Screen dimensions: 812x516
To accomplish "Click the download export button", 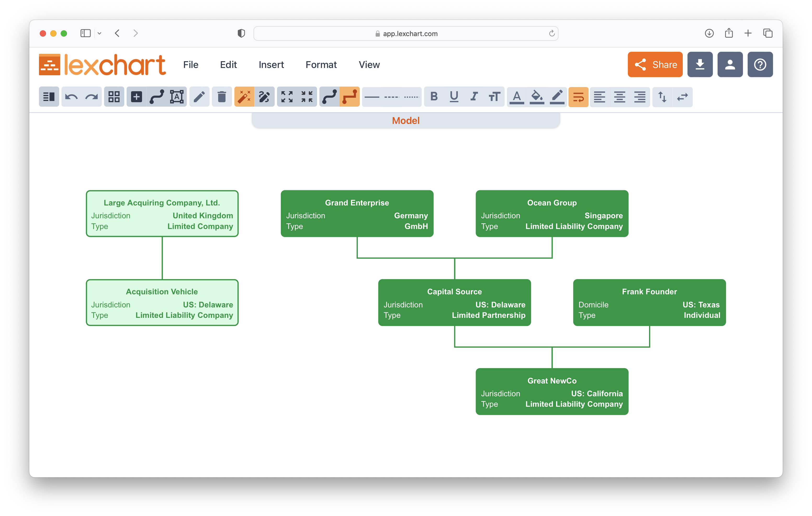I will [700, 64].
